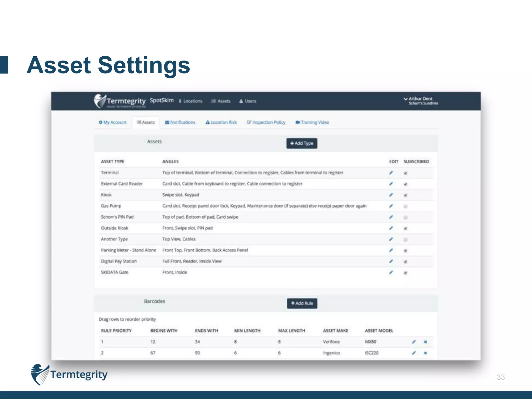Edit the Gas Pump asset type
532x399 pixels.
click(391, 206)
